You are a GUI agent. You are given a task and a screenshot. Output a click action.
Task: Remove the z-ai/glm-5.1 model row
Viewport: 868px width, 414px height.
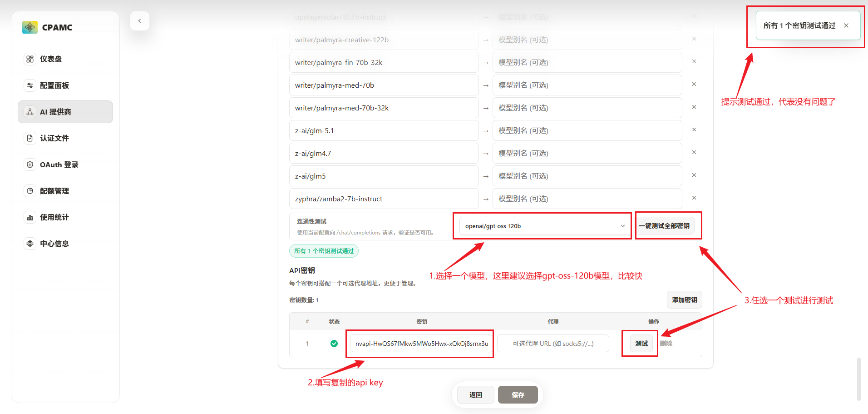click(694, 130)
